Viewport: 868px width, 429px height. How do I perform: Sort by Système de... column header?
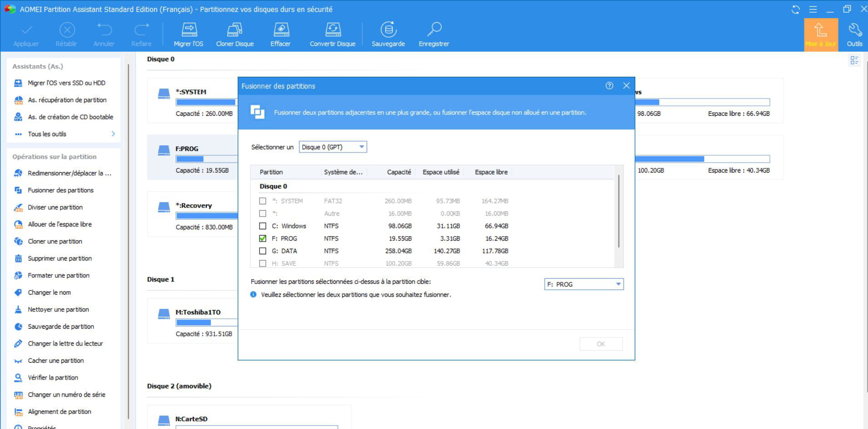[343, 172]
